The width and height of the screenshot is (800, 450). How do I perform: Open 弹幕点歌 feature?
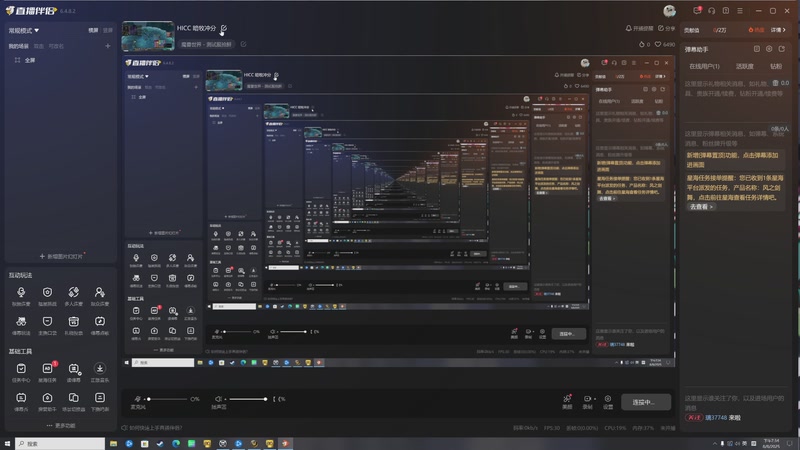pyautogui.click(x=99, y=325)
